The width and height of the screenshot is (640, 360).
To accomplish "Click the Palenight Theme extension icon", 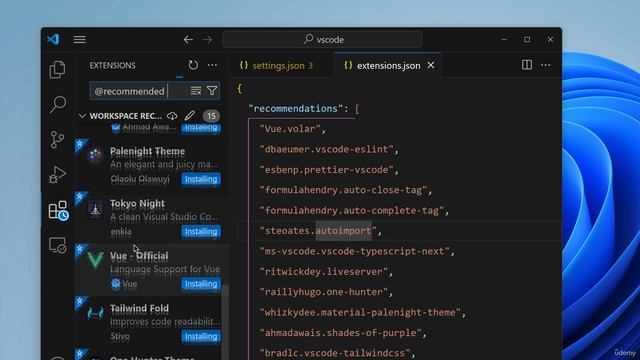I will point(96,156).
